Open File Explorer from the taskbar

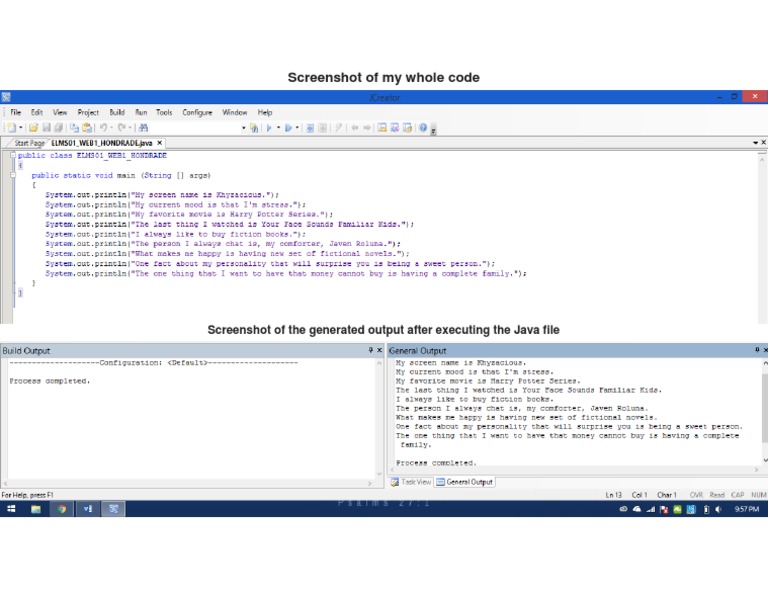pyautogui.click(x=36, y=509)
